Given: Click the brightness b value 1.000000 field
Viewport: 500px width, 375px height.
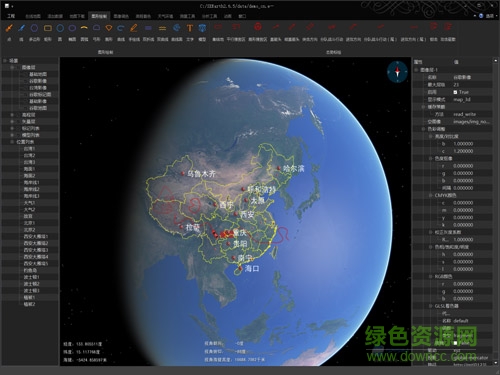Looking at the screenshot, I should point(472,144).
